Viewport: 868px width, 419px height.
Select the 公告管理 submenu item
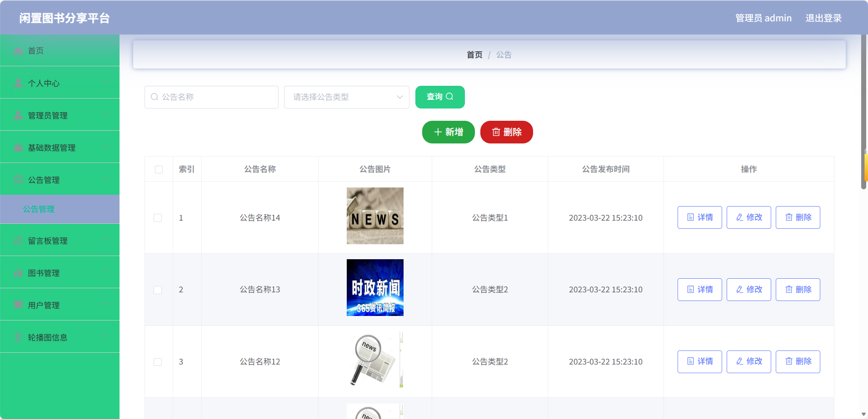click(x=60, y=209)
